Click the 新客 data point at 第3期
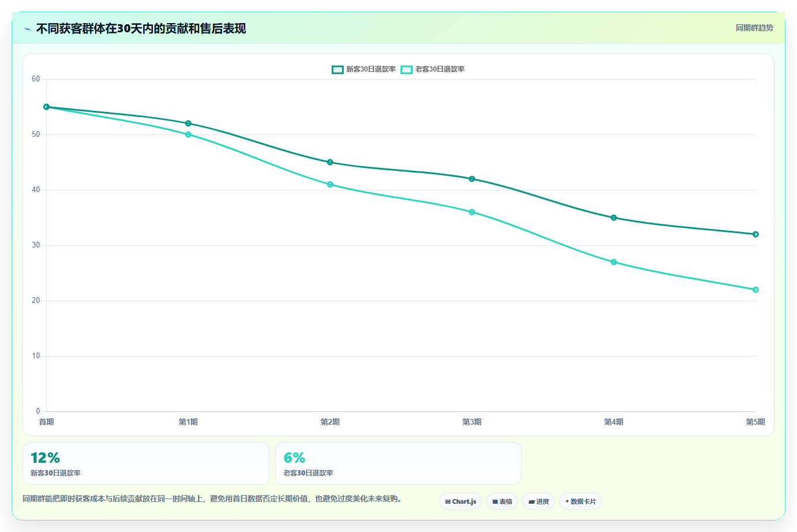 (472, 179)
